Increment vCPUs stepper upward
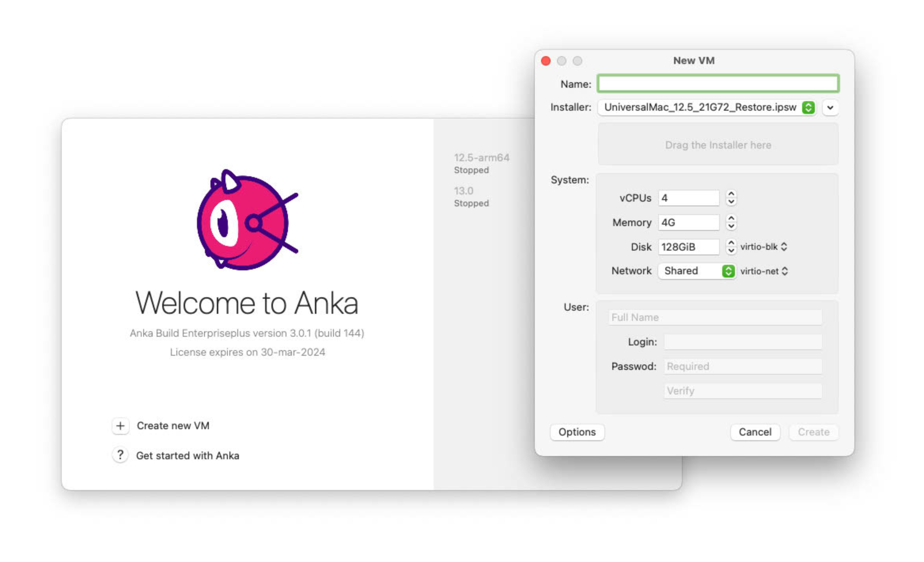 point(731,193)
